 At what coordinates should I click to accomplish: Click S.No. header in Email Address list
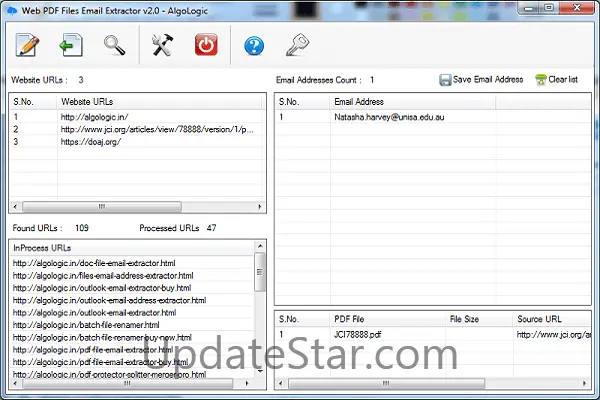click(x=303, y=102)
